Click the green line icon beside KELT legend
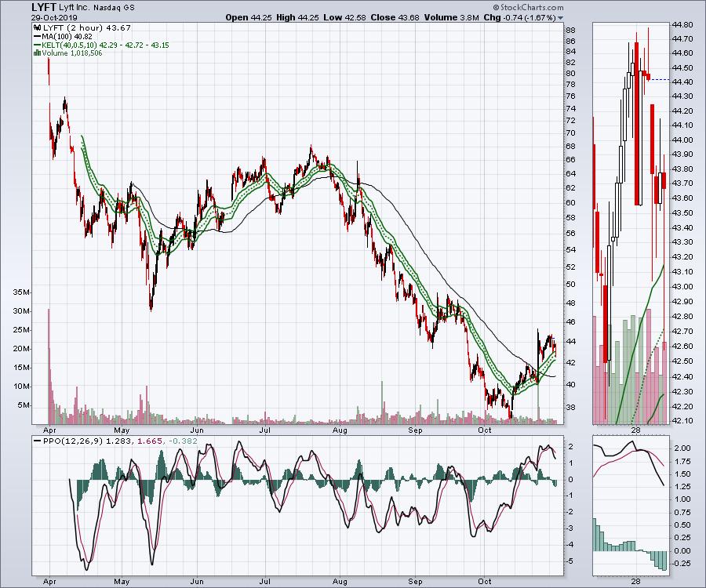706x588 pixels. coord(37,45)
